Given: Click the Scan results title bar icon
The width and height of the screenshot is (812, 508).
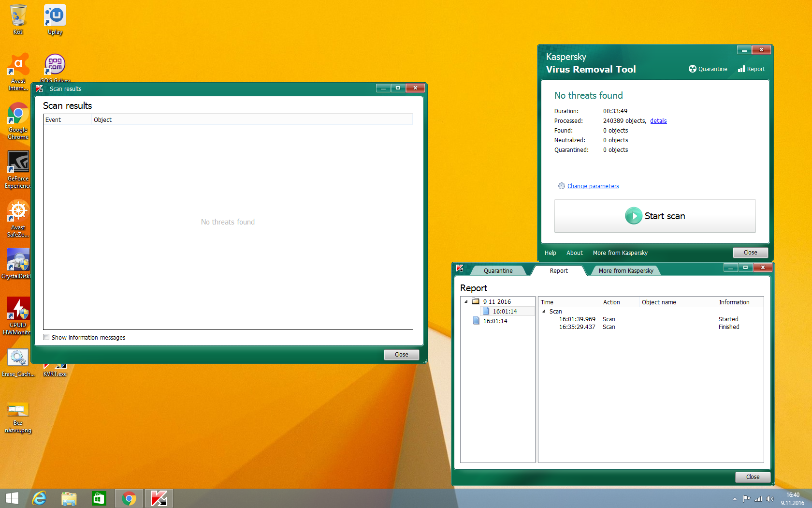Looking at the screenshot, I should point(39,89).
